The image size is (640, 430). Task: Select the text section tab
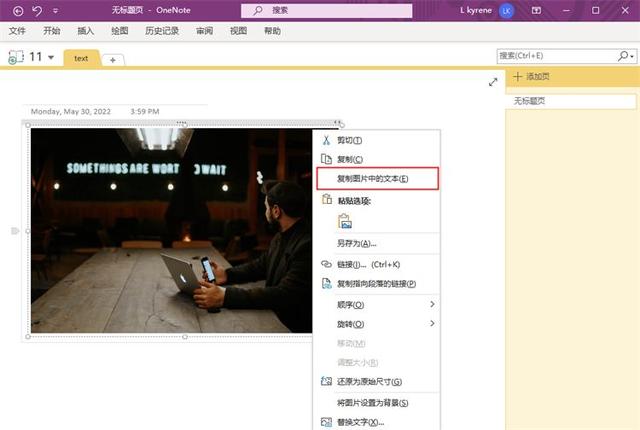[81, 58]
